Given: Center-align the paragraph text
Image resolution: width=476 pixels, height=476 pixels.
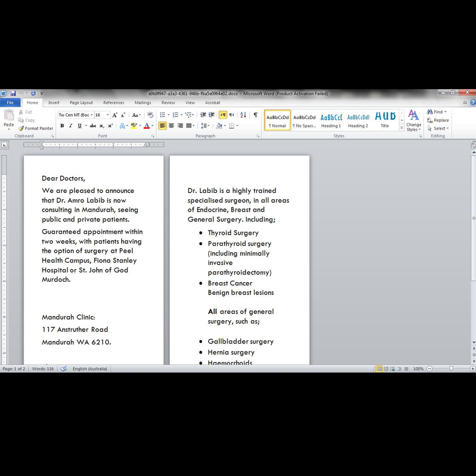Looking at the screenshot, I should coord(171,126).
